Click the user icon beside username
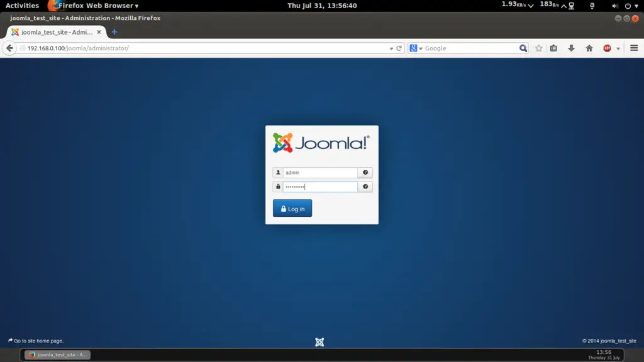Image resolution: width=644 pixels, height=362 pixels. click(x=278, y=172)
